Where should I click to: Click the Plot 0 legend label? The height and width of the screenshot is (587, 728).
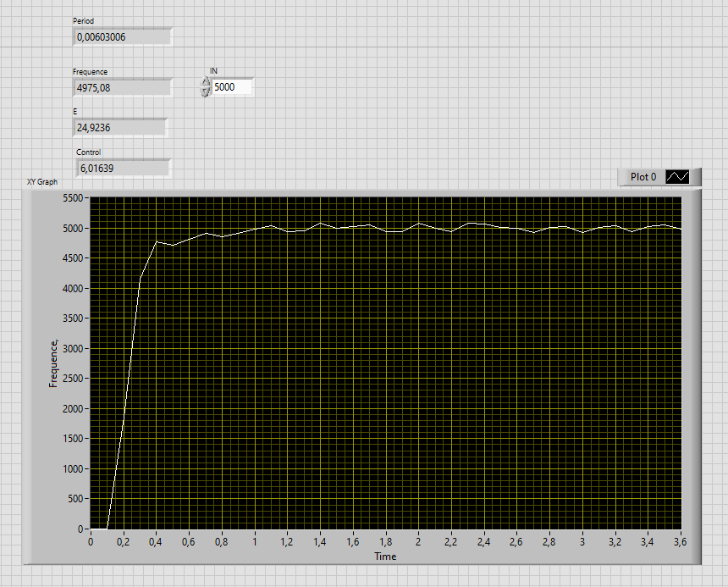pos(643,177)
